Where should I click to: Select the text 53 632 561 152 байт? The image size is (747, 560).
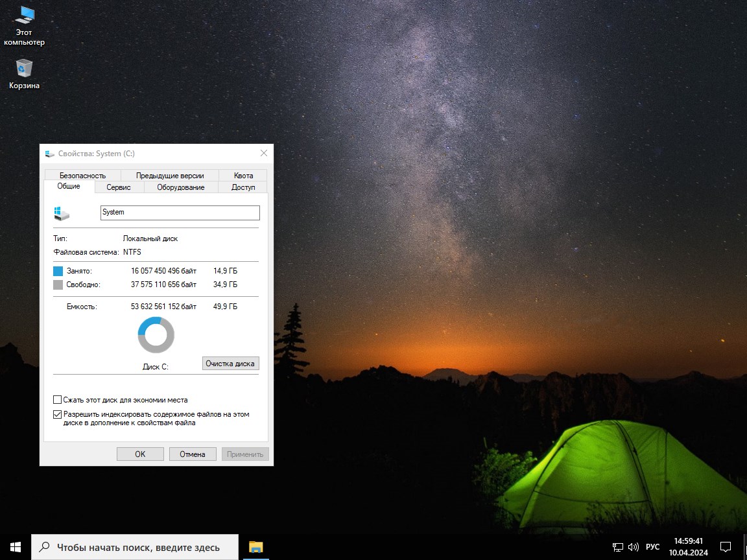point(163,306)
